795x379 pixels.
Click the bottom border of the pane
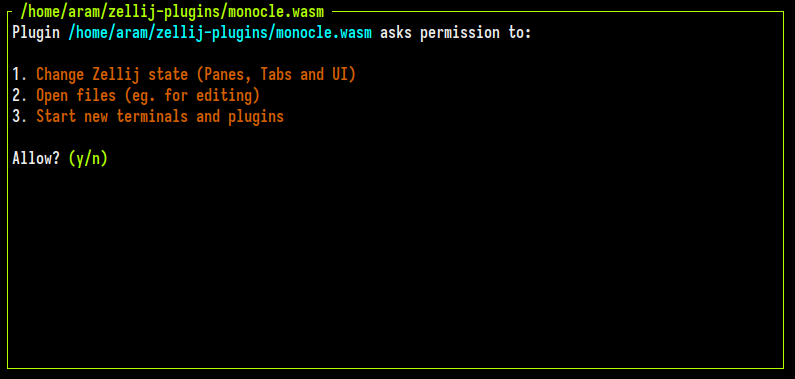click(x=395, y=368)
